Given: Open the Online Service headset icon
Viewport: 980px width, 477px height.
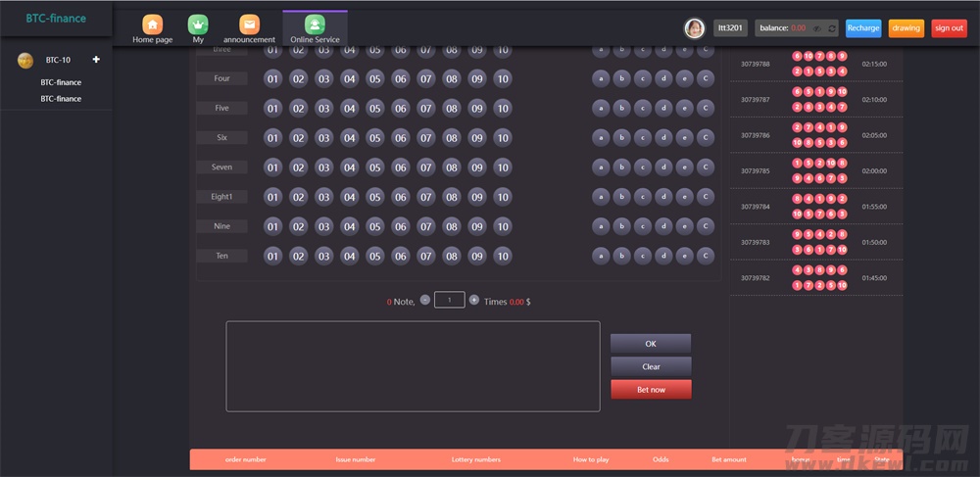Looking at the screenshot, I should [x=315, y=24].
